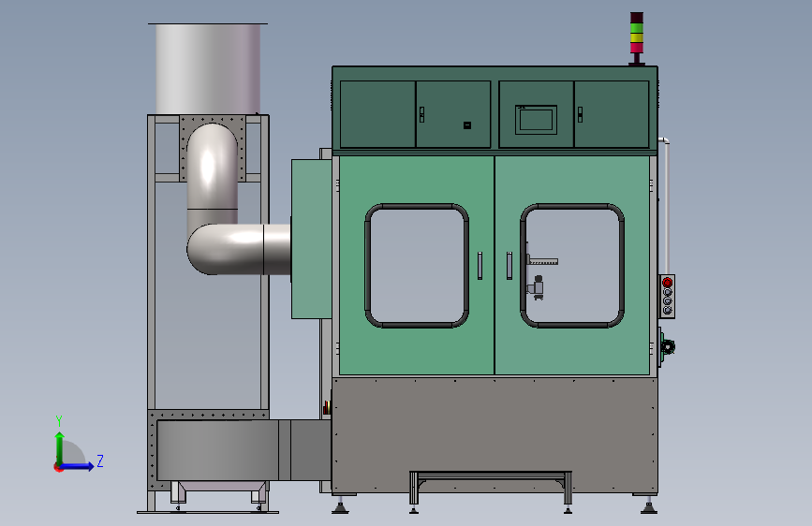
Task: Select the toothed rack visible through the right window
Action: tap(542, 260)
